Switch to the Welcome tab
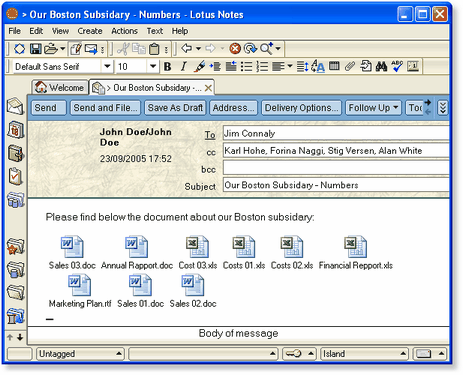The width and height of the screenshot is (463, 375). click(60, 88)
